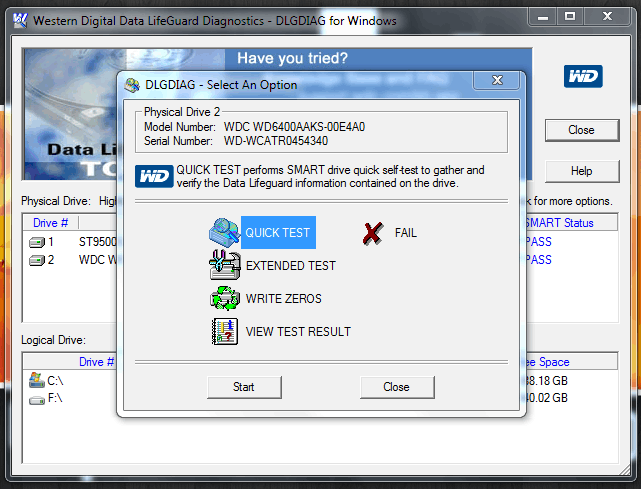Screen dimensions: 641x489
Task: Select the WRITE ZEROS recycle icon
Action: click(x=224, y=298)
